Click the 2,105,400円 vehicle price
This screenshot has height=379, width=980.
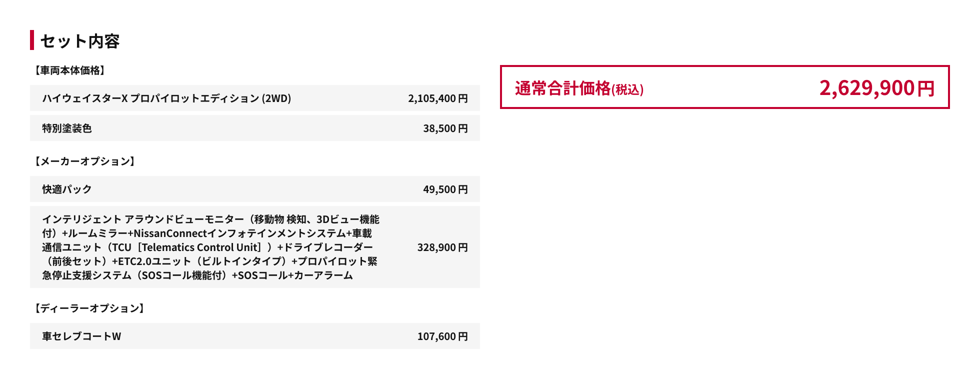pyautogui.click(x=437, y=98)
